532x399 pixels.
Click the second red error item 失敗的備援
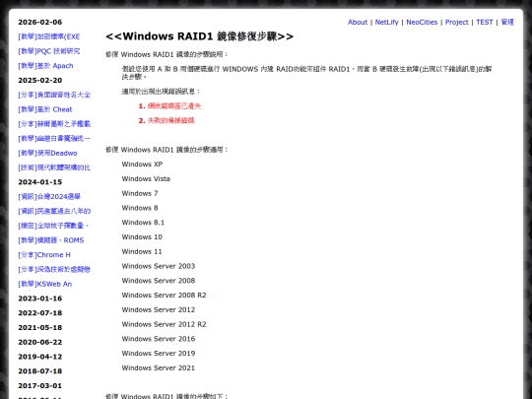click(171, 121)
